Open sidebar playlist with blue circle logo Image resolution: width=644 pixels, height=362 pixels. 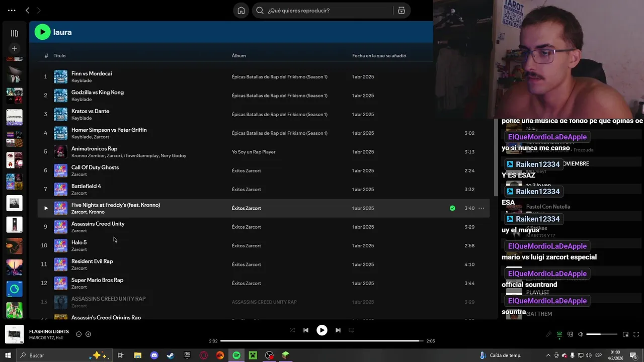pyautogui.click(x=14, y=289)
